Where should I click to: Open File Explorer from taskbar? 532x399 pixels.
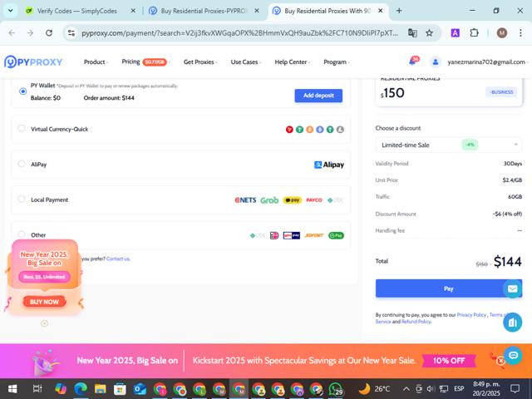100,389
